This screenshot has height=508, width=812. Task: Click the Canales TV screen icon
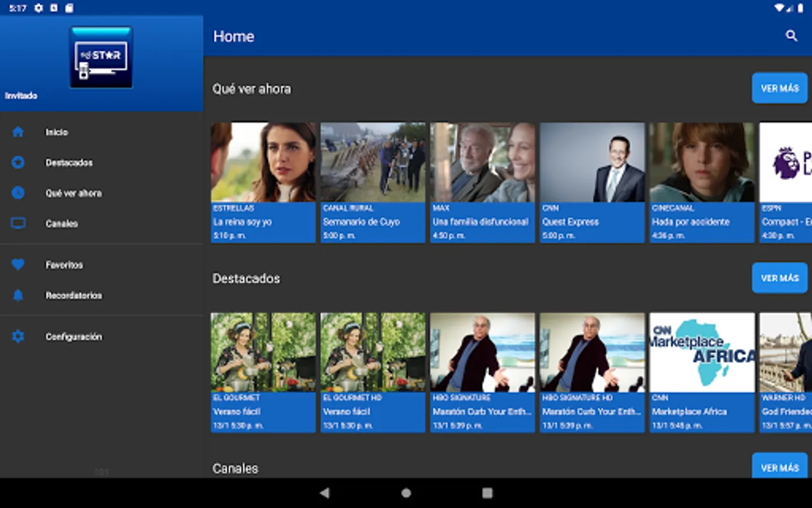click(18, 224)
